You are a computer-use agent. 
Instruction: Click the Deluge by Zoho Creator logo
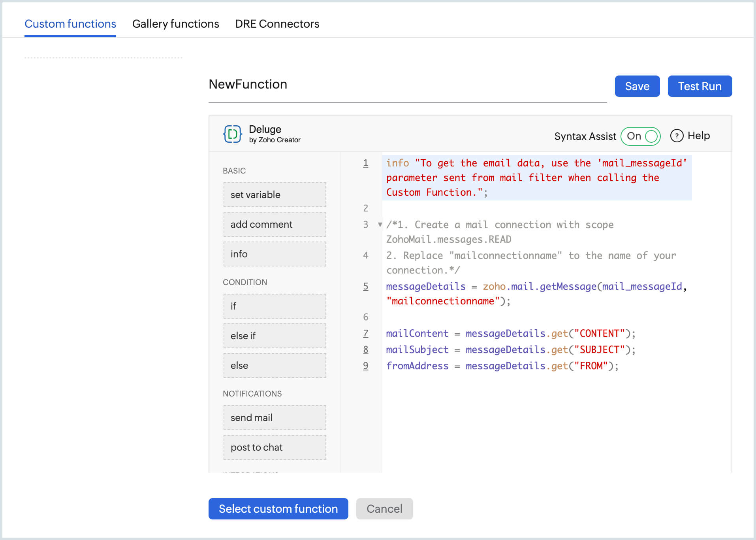[233, 134]
